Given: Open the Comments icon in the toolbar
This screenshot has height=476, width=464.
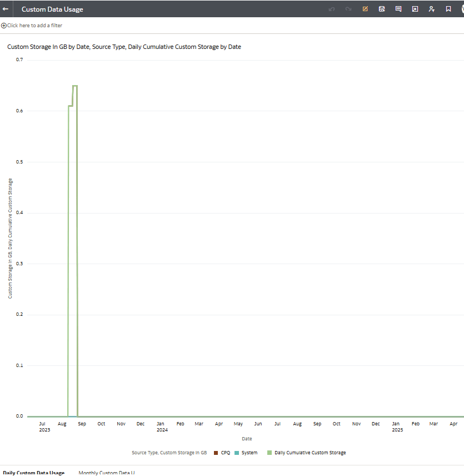Looking at the screenshot, I should point(398,9).
